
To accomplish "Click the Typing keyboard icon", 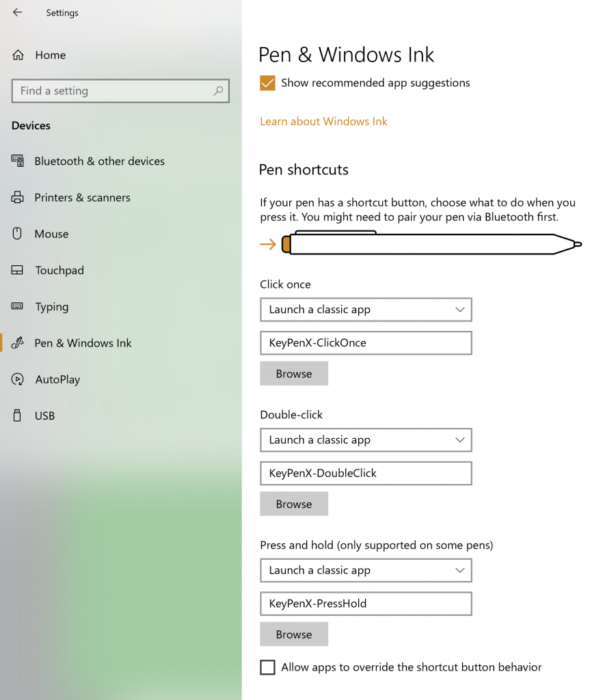I will (x=17, y=306).
